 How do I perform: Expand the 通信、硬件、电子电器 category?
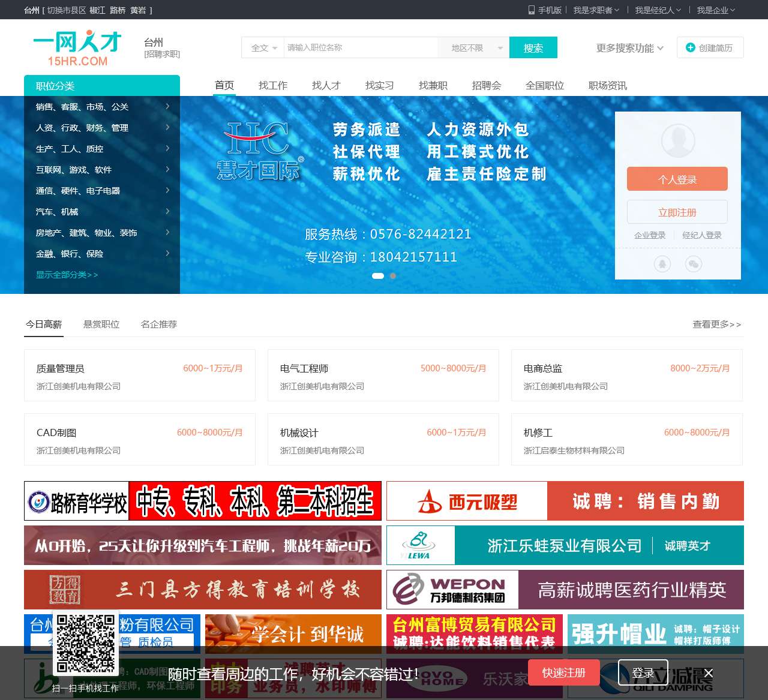click(102, 191)
